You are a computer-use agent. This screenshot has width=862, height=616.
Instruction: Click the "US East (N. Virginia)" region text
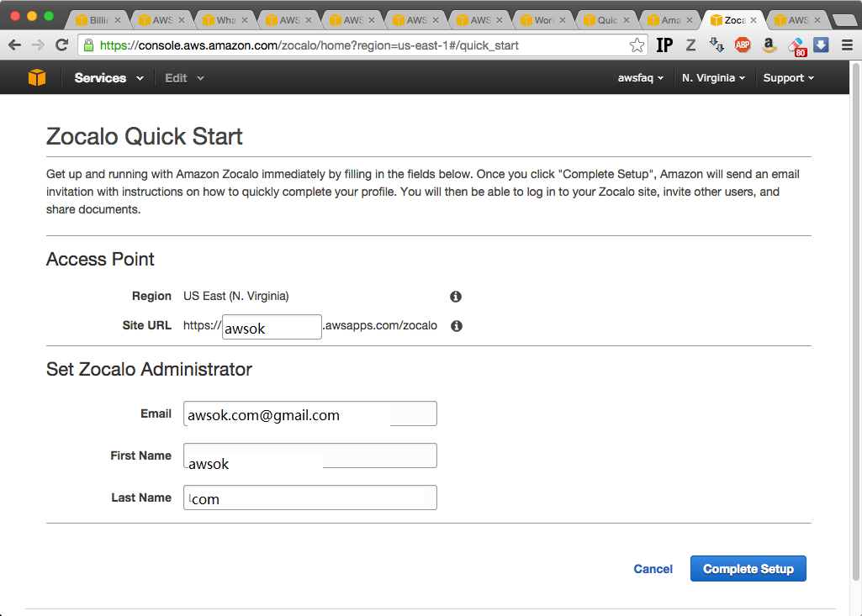click(235, 296)
